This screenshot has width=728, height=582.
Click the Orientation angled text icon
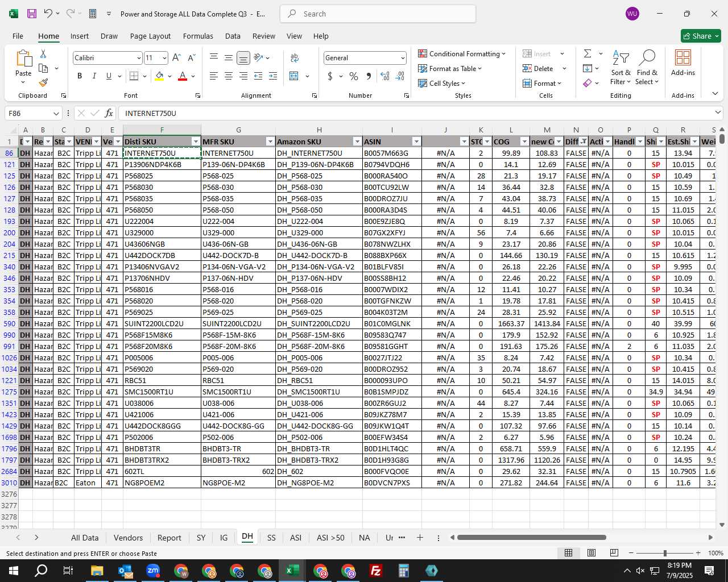(259, 58)
